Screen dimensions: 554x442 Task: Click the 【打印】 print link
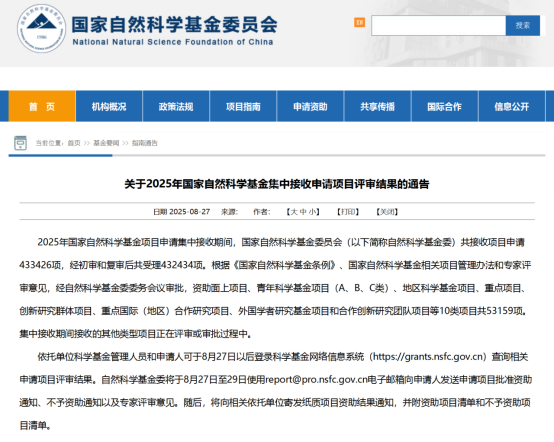click(348, 212)
